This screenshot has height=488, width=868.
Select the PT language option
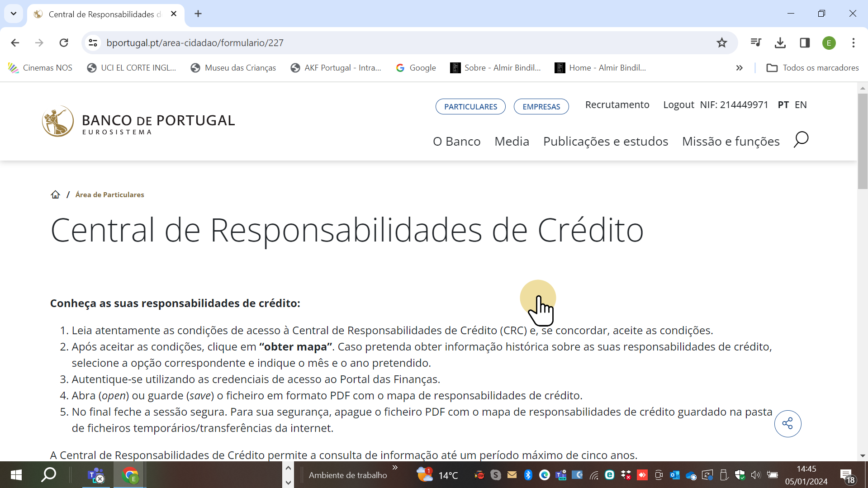coord(783,105)
